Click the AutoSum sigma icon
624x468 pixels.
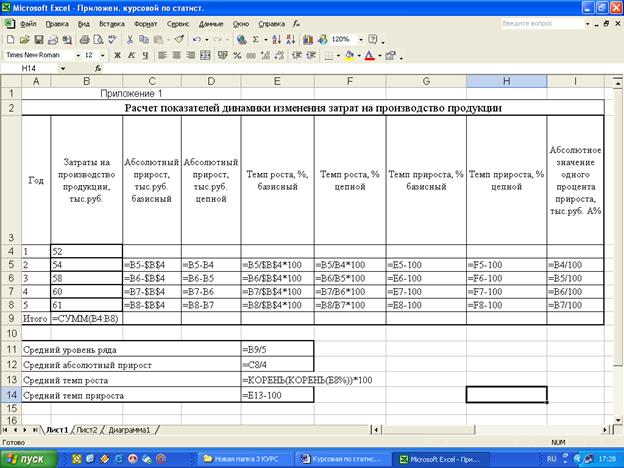click(257, 39)
